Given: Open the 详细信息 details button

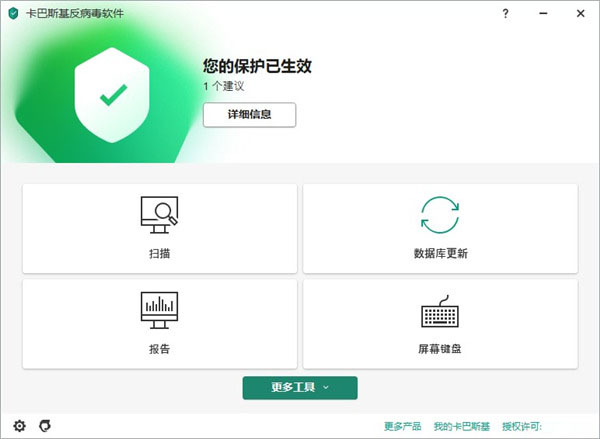Looking at the screenshot, I should pyautogui.click(x=249, y=114).
